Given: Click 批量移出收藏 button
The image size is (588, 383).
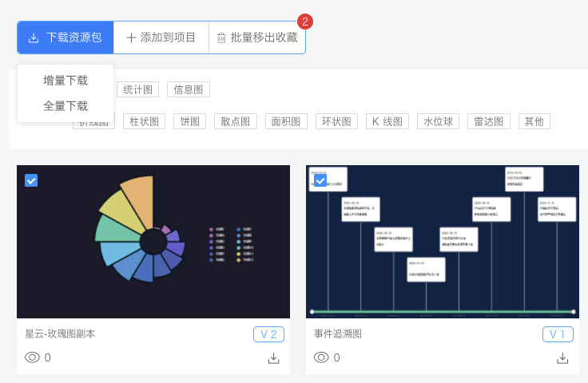Looking at the screenshot, I should [x=257, y=38].
